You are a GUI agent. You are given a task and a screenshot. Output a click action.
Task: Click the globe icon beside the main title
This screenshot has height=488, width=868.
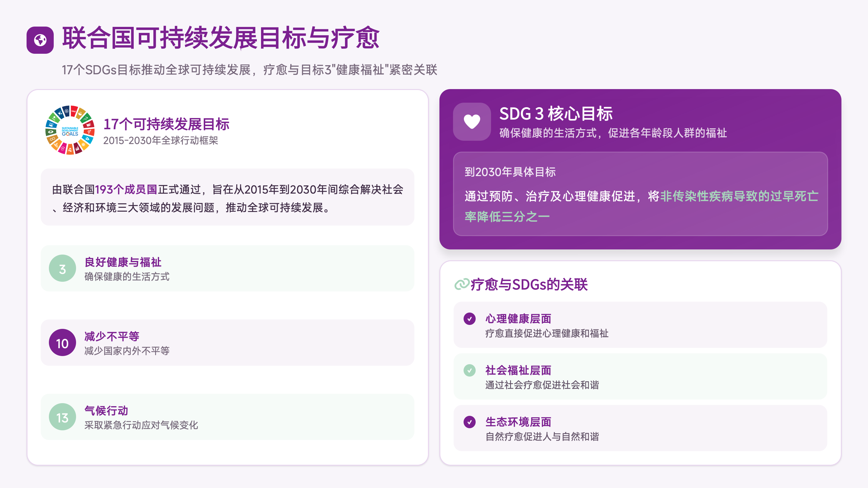coord(40,40)
